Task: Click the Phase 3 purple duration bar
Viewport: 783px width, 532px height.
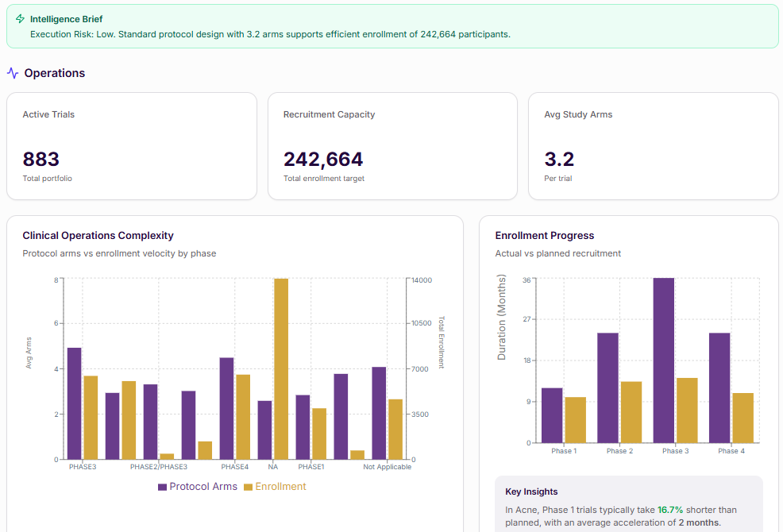Action: coord(664,360)
